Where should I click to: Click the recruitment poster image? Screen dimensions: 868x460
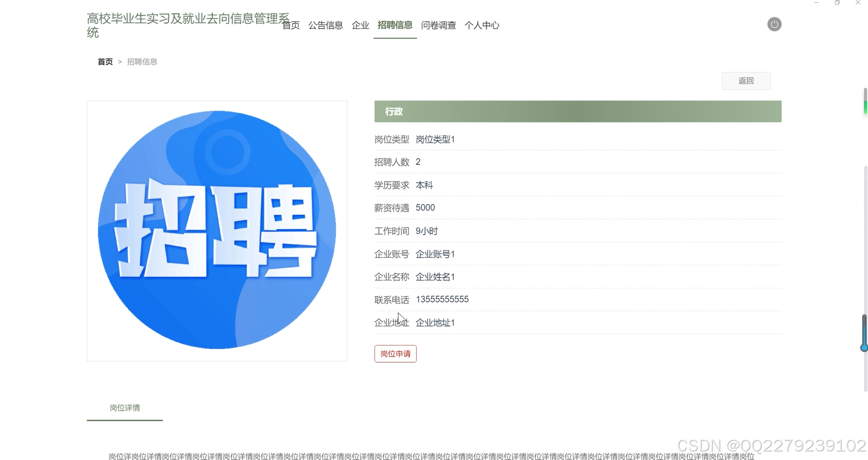[x=217, y=230]
